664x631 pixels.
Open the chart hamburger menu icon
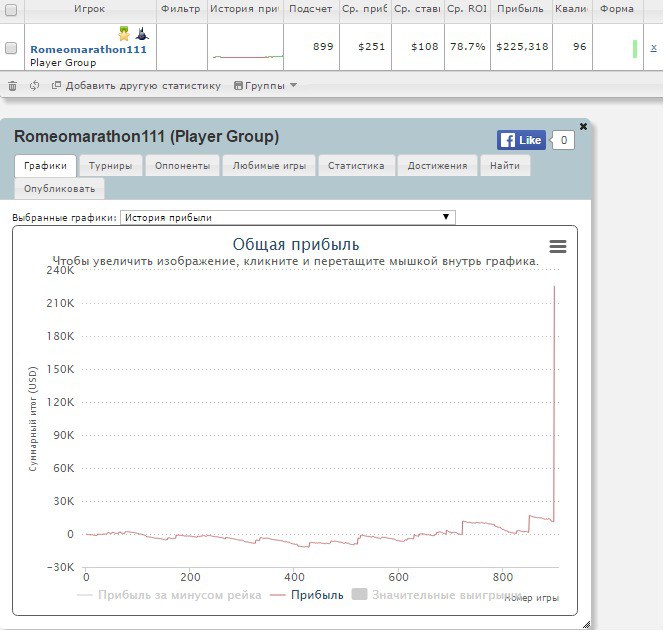(x=558, y=246)
